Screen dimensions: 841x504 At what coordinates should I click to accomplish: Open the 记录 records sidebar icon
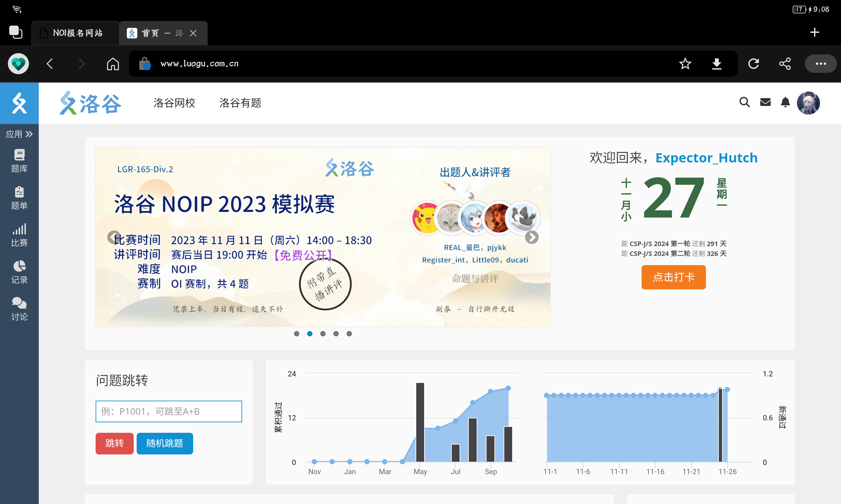coord(19,272)
